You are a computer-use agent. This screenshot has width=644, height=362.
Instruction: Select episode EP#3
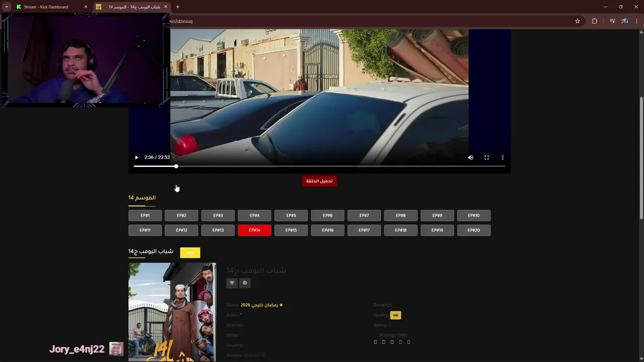point(218,216)
